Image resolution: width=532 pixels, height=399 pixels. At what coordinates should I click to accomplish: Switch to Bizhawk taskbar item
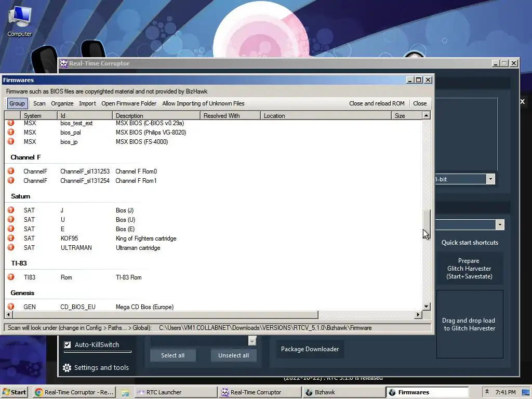click(x=344, y=392)
